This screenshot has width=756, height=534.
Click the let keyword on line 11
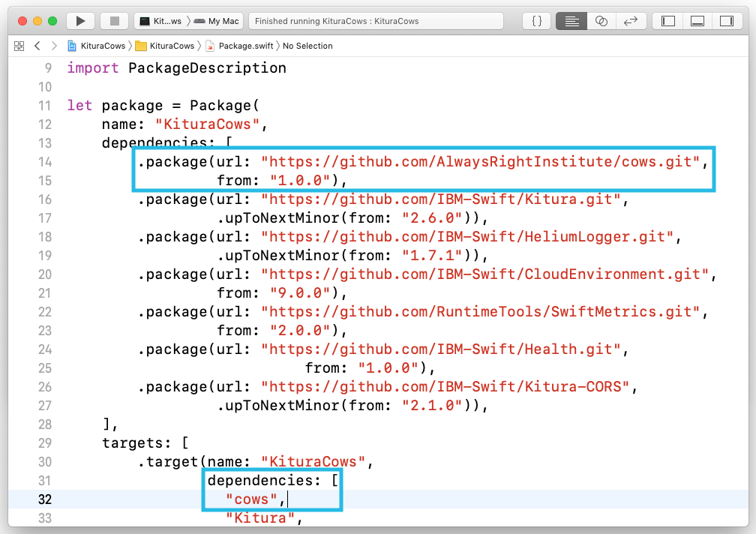pyautogui.click(x=79, y=106)
